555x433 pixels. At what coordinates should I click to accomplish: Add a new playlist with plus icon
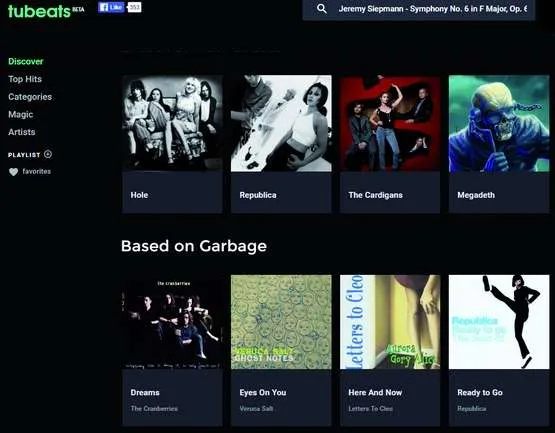pyautogui.click(x=48, y=154)
